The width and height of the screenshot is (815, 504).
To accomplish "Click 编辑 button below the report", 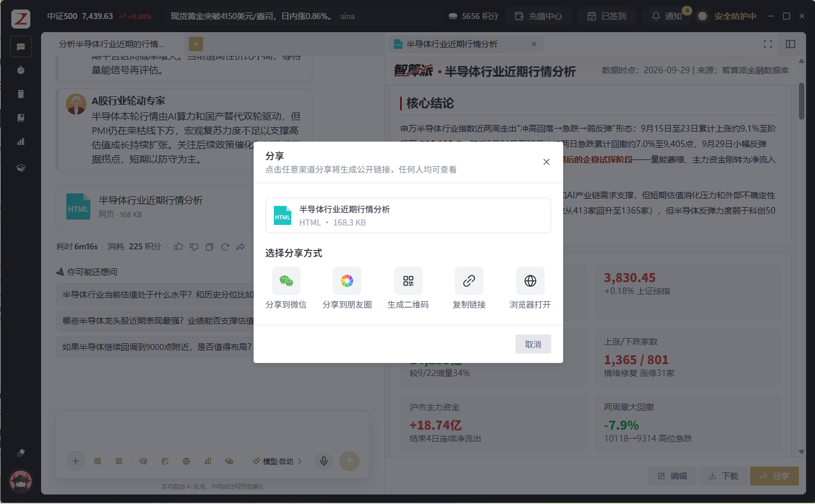I will click(x=673, y=476).
